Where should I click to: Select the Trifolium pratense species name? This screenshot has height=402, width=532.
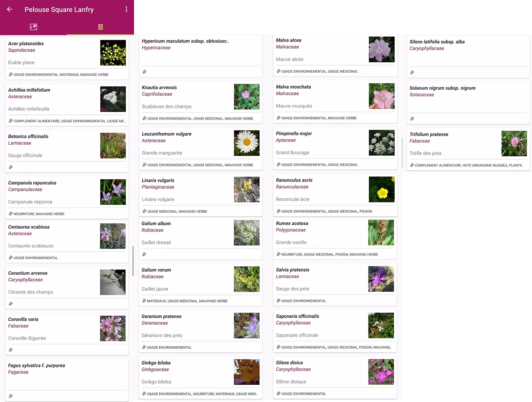pos(429,134)
